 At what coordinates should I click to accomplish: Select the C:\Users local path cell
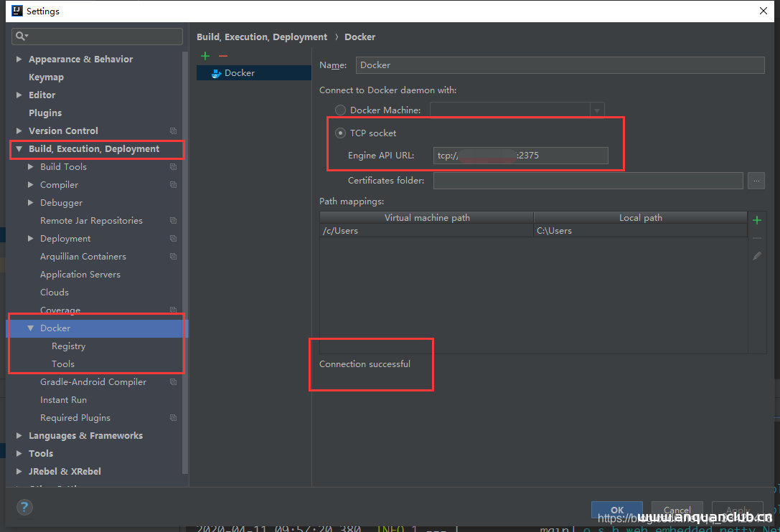tap(640, 231)
